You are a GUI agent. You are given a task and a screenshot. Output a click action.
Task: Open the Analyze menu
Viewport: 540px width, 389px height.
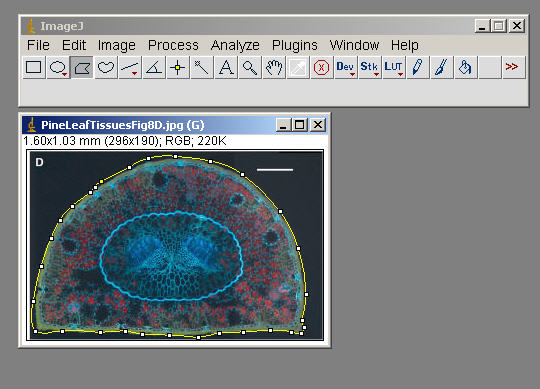pyautogui.click(x=235, y=45)
